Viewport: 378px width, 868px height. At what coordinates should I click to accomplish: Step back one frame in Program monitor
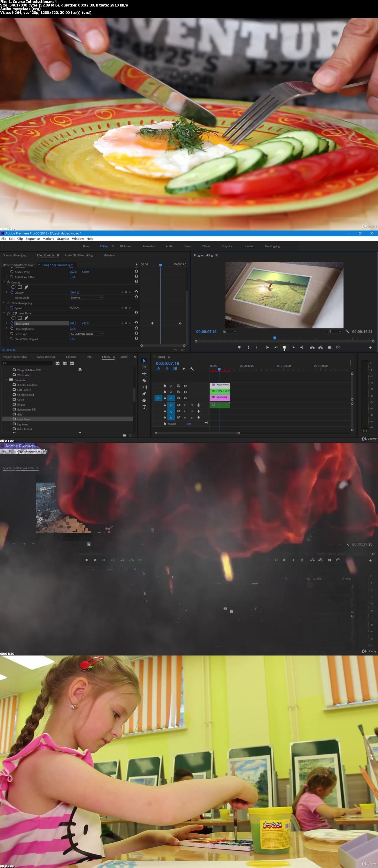[x=276, y=347]
